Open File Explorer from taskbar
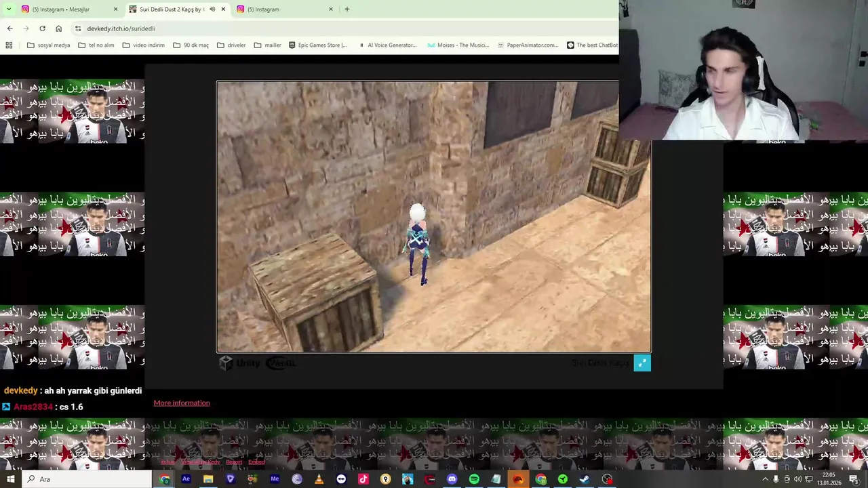This screenshot has width=868, height=488. click(x=208, y=479)
